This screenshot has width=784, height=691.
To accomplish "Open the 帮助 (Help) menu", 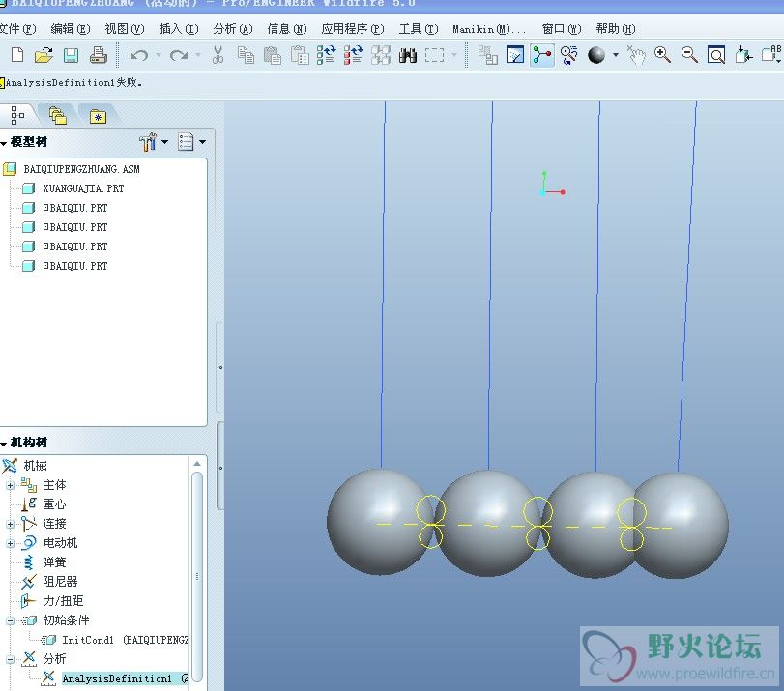I will 616,29.
